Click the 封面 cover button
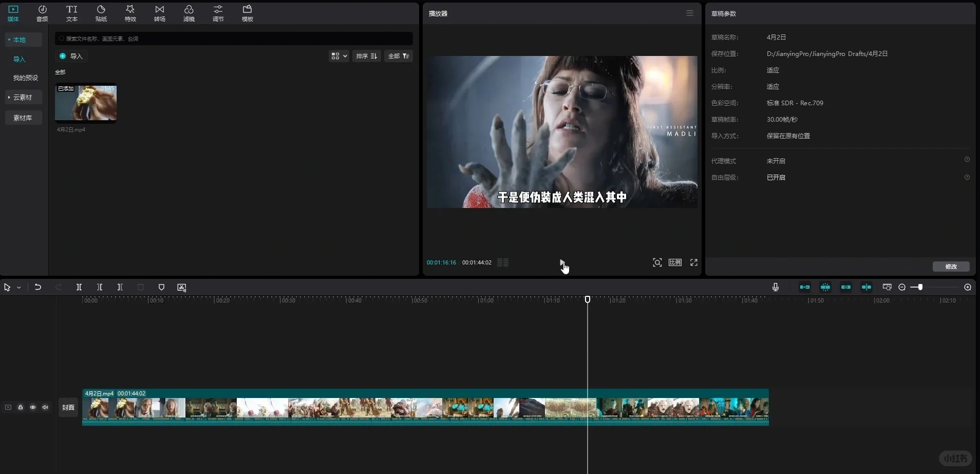This screenshot has width=980, height=474. coord(68,407)
